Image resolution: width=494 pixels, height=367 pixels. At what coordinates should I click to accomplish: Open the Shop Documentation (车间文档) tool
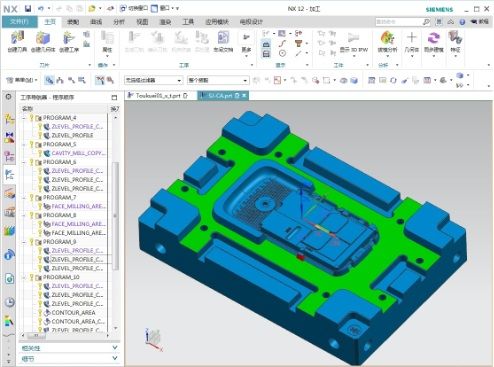click(x=223, y=41)
